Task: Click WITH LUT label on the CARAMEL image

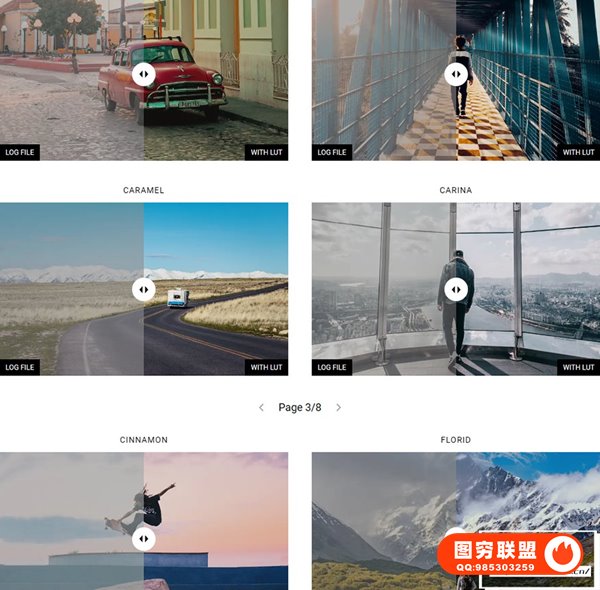Action: click(x=266, y=367)
